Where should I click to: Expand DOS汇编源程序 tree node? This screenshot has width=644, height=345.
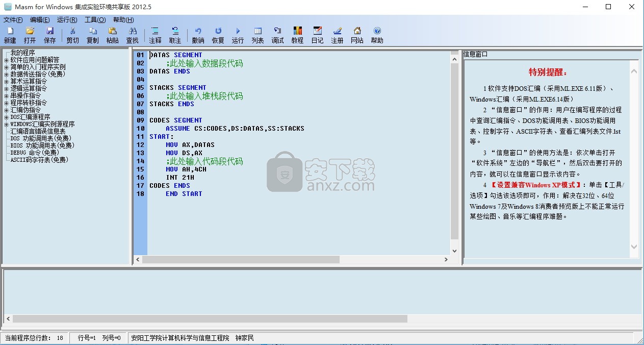pyautogui.click(x=7, y=117)
